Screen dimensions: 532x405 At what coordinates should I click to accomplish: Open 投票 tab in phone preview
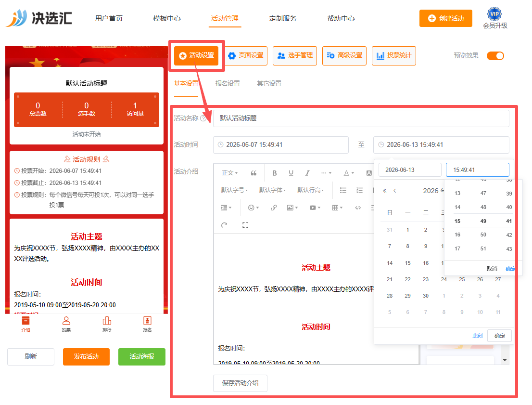coord(66,324)
